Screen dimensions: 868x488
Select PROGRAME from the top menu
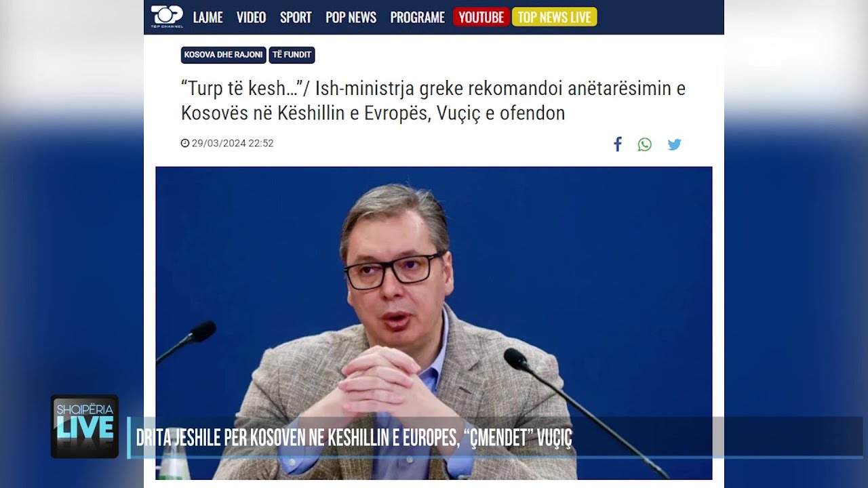pyautogui.click(x=417, y=18)
